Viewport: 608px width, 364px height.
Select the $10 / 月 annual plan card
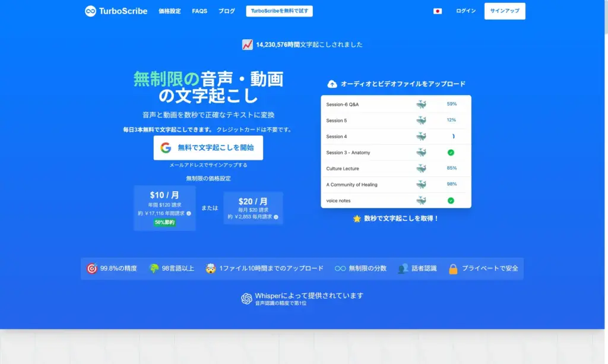pos(165,208)
